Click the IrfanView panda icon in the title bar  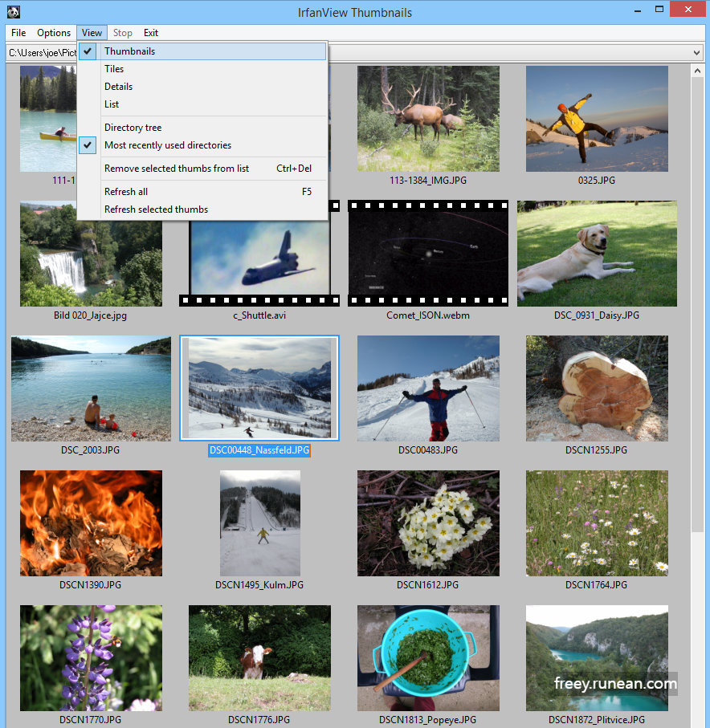click(13, 11)
